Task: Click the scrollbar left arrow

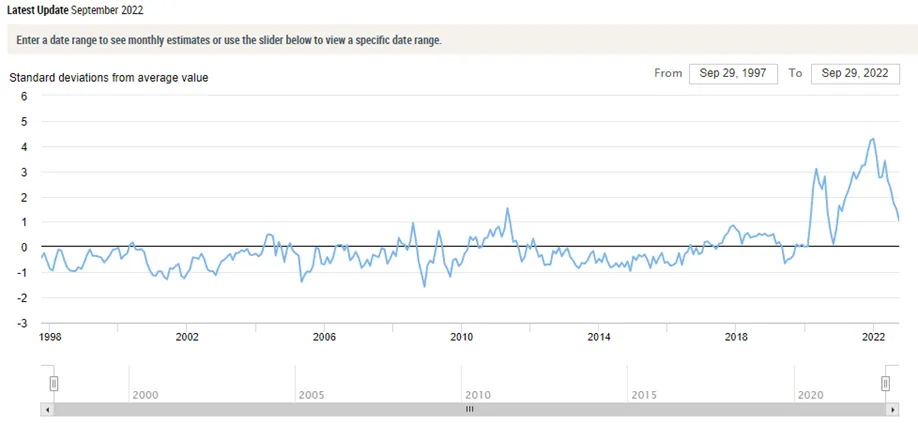Action: pos(47,409)
